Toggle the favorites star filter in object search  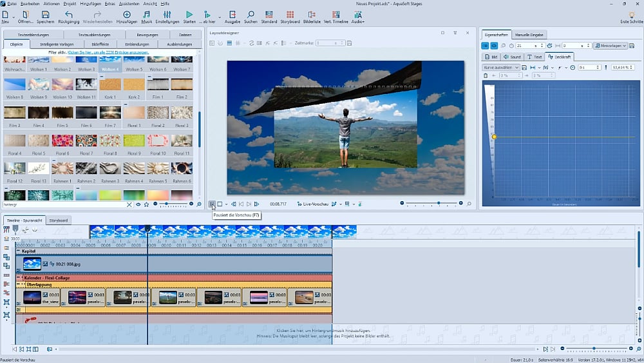[x=147, y=204]
